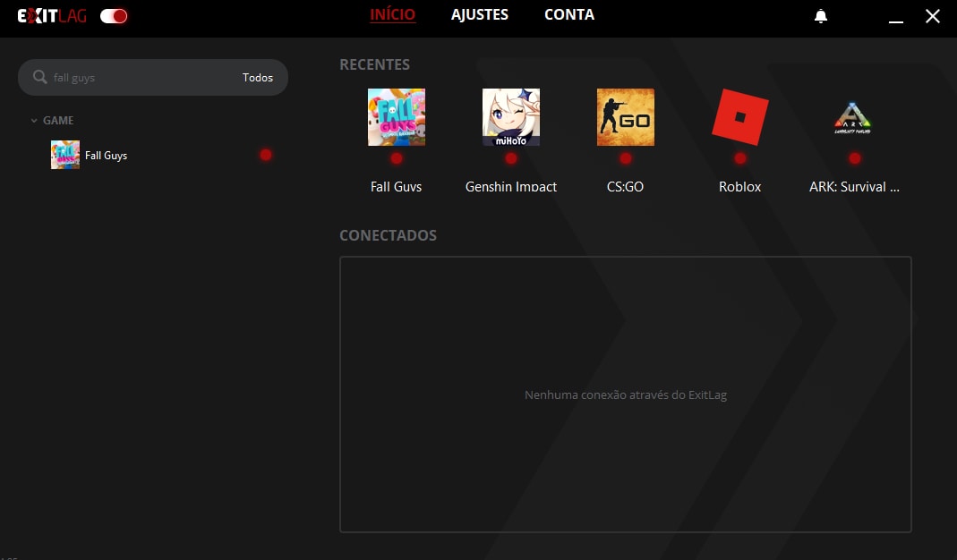Screen dimensions: 957x560
Task: Select Fall Guys in search results
Action: (x=106, y=156)
